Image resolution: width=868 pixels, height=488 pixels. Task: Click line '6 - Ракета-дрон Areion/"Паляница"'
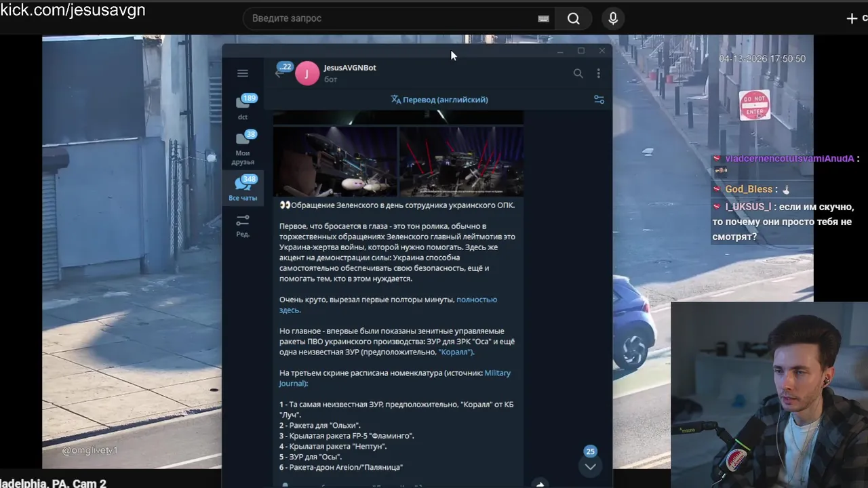pyautogui.click(x=341, y=468)
